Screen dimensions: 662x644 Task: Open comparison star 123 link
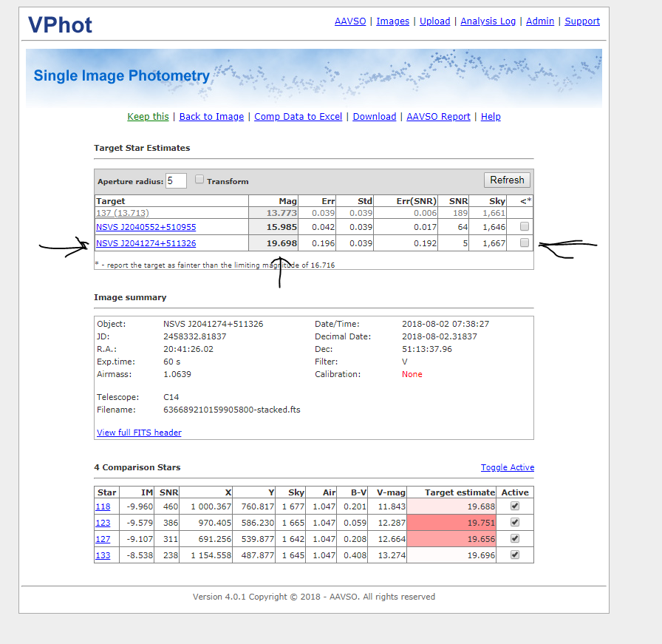[x=103, y=523]
